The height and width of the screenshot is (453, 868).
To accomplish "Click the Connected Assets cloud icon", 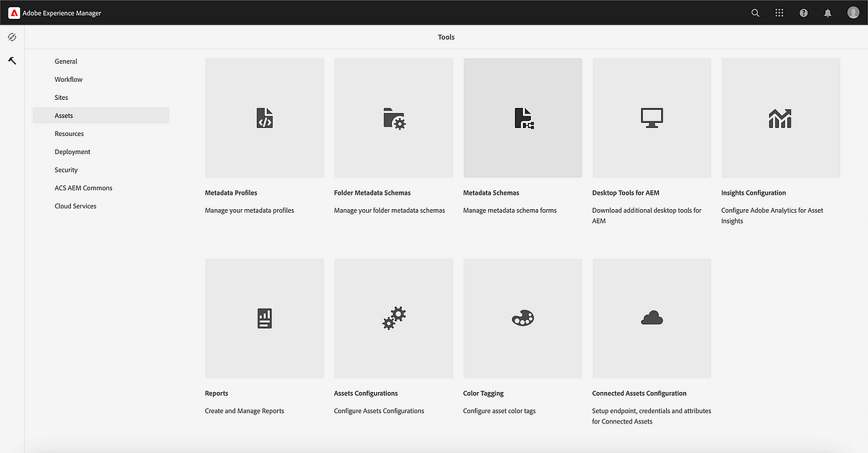I will click(651, 318).
